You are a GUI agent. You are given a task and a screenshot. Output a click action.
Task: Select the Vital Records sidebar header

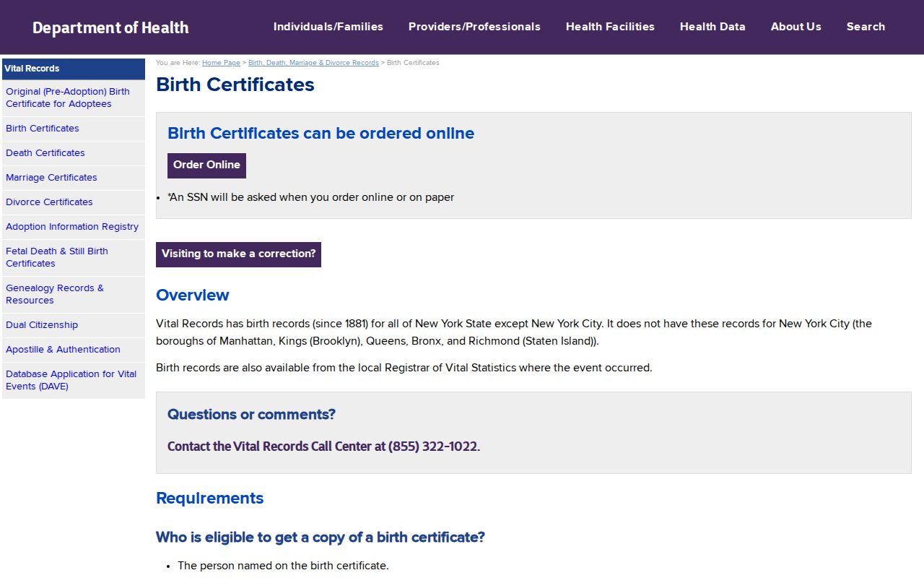coord(74,69)
